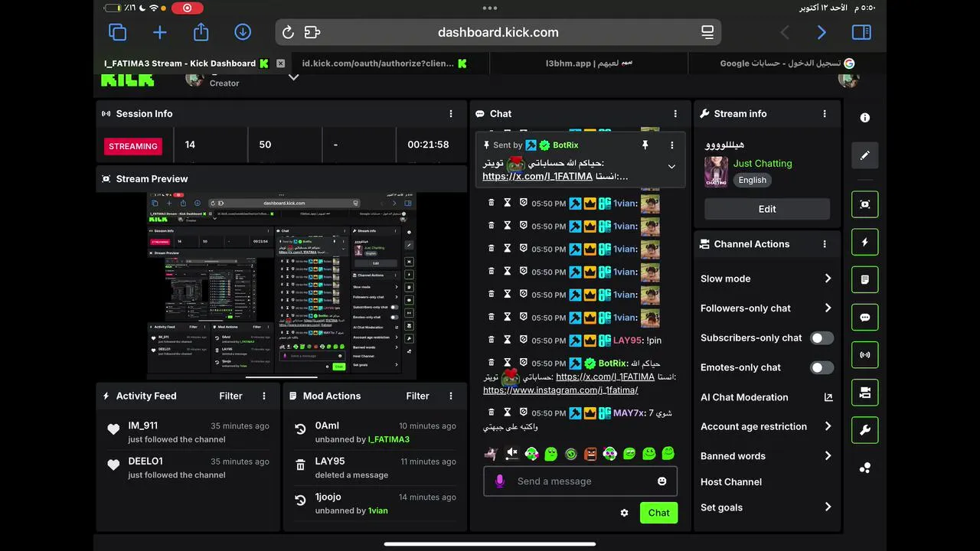The image size is (980, 551).
Task: Open the pinned message three-dot menu
Action: tap(672, 145)
